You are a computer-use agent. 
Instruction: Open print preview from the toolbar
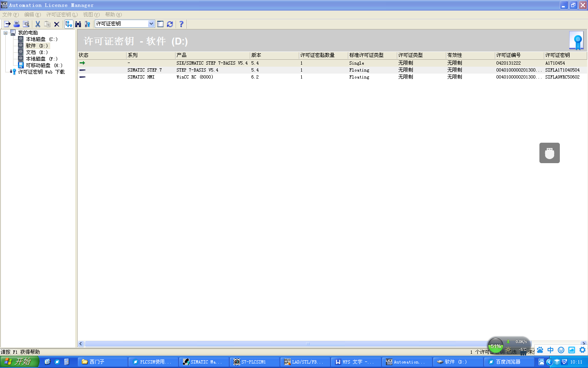click(26, 24)
